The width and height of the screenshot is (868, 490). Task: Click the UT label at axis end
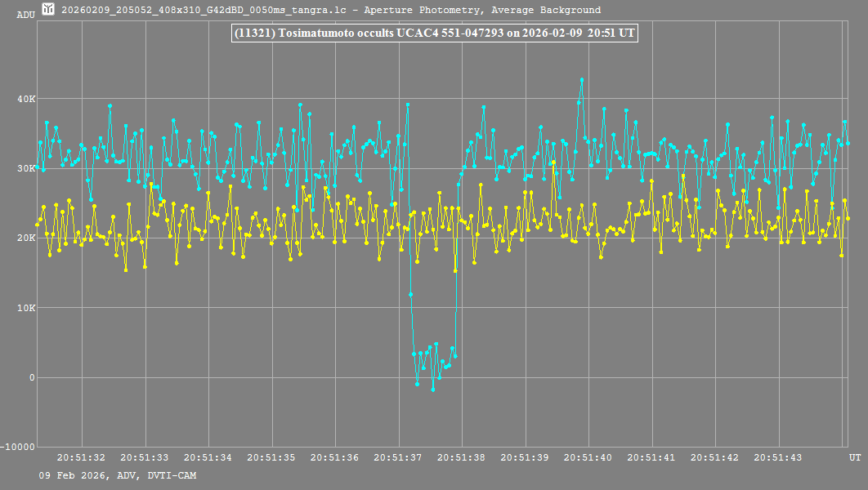coord(854,458)
